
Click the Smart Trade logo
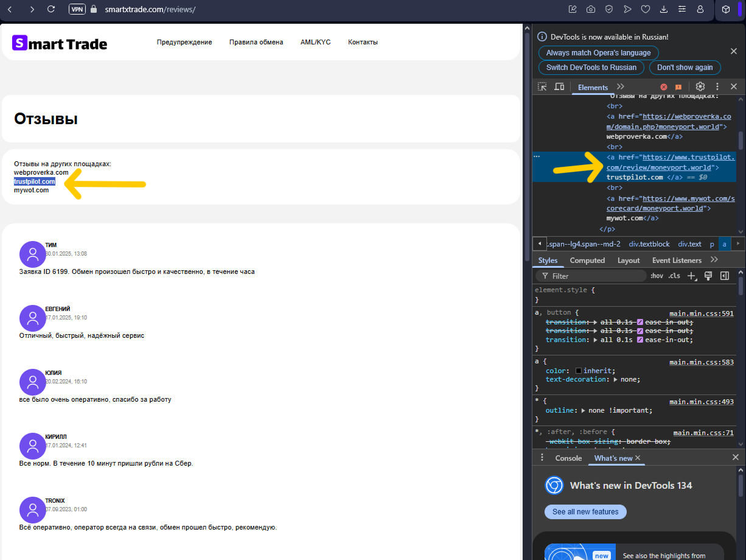click(60, 43)
